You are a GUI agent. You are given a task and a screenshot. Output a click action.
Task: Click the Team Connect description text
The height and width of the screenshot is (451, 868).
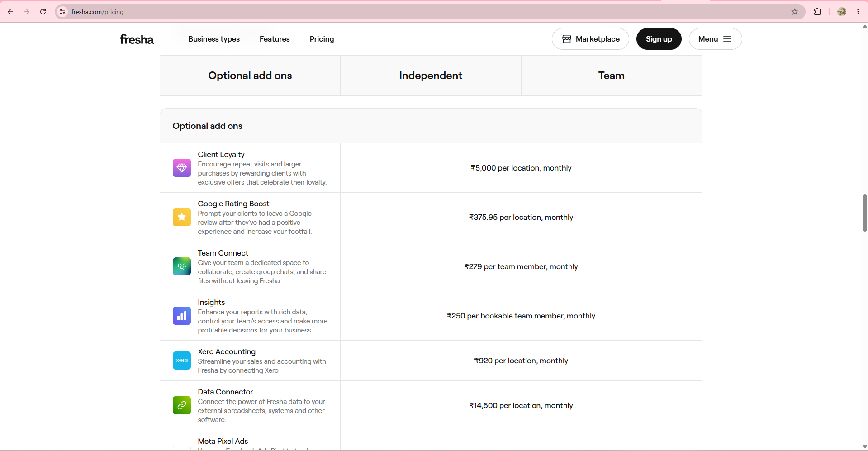pyautogui.click(x=262, y=272)
